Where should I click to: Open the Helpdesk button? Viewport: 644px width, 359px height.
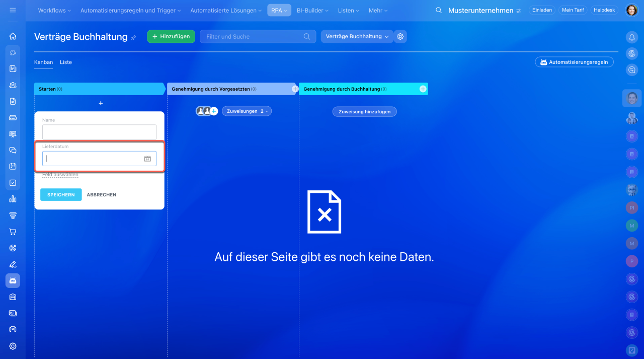tap(604, 10)
